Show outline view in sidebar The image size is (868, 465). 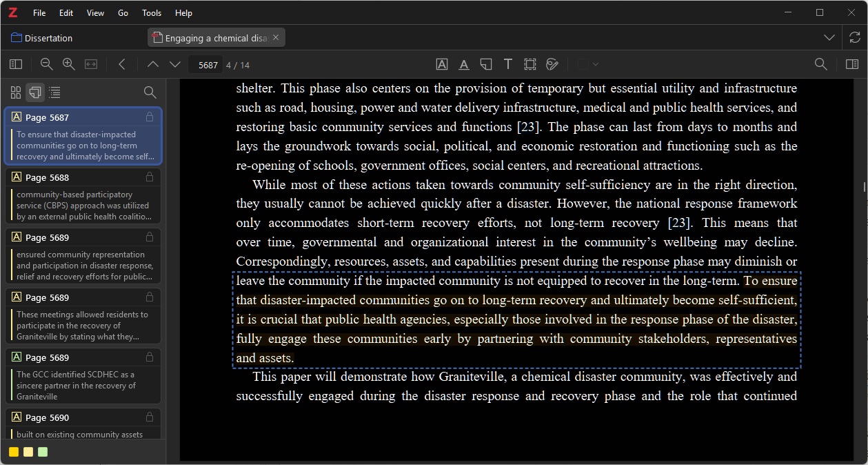click(54, 92)
